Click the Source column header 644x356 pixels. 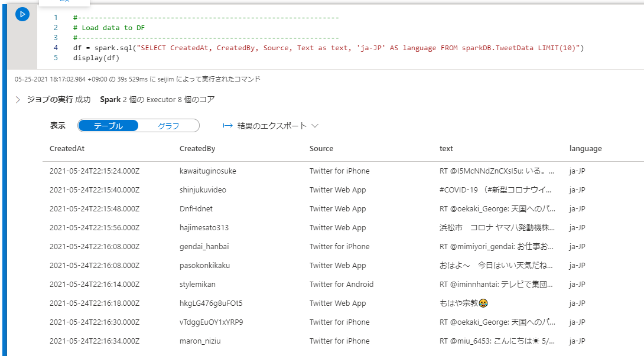tap(321, 149)
